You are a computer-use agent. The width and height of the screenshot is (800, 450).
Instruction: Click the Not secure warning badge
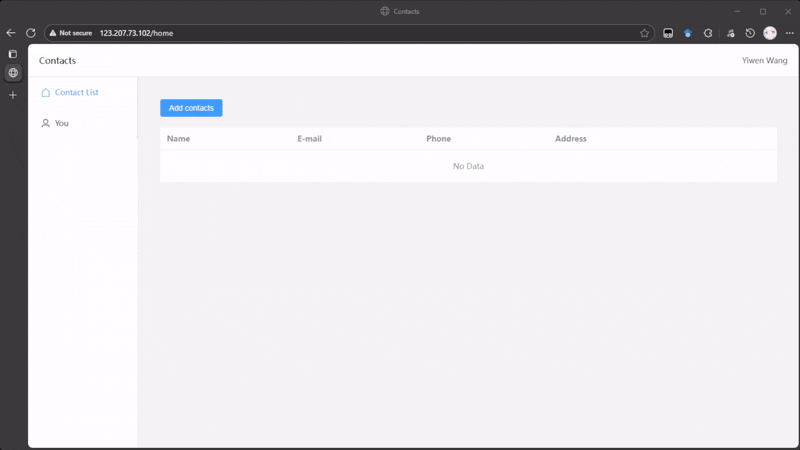coord(71,33)
